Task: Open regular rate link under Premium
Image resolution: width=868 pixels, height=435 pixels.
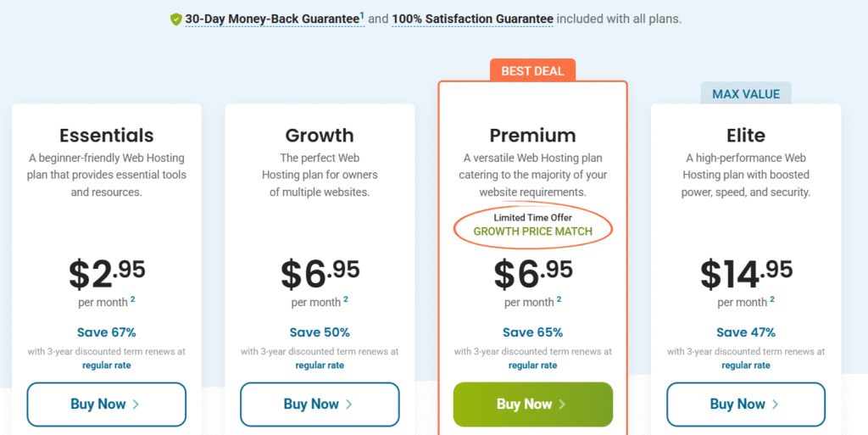Action: click(532, 365)
